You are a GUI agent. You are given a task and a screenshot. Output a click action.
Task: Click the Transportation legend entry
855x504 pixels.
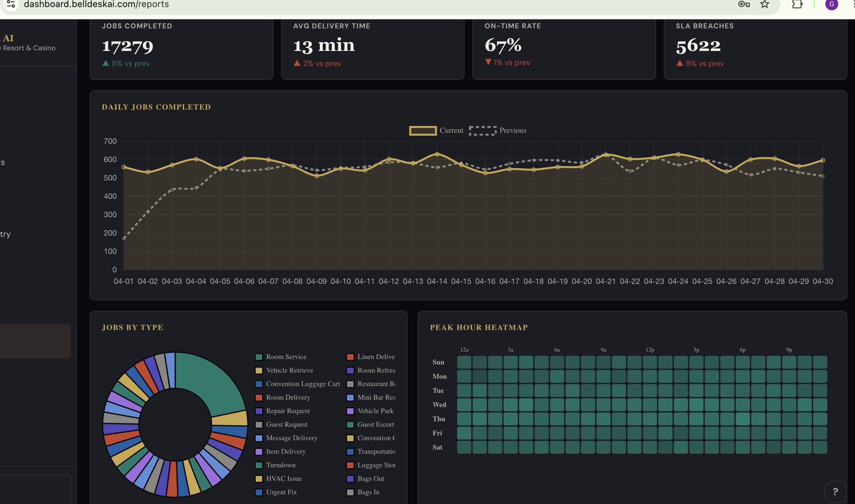click(x=371, y=452)
